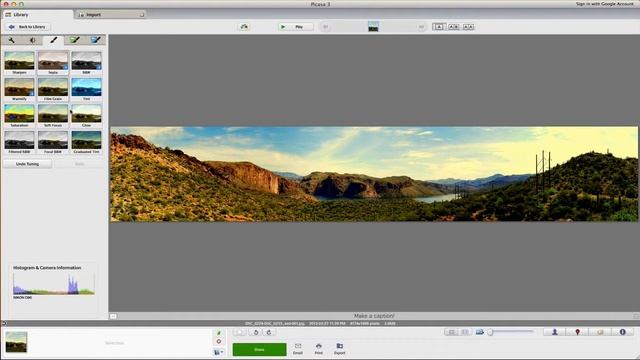
Task: Apply the Film Grain effect
Action: pos(53,89)
